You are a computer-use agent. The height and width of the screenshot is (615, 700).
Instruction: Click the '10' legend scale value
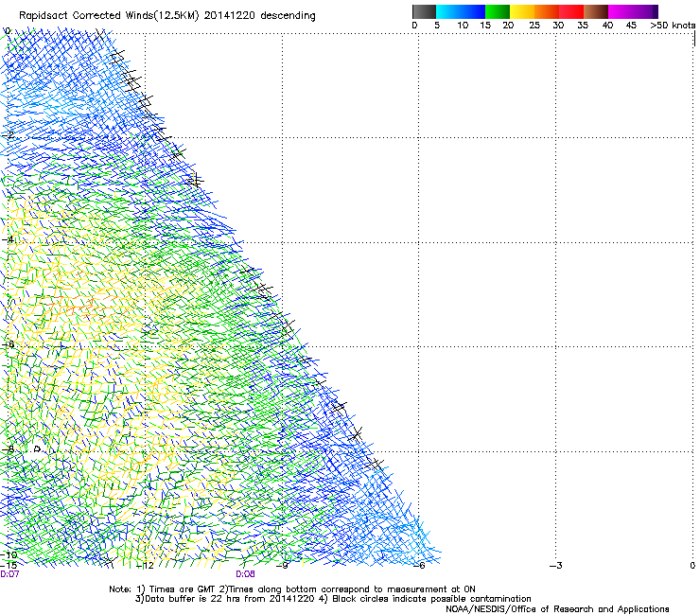[x=463, y=26]
